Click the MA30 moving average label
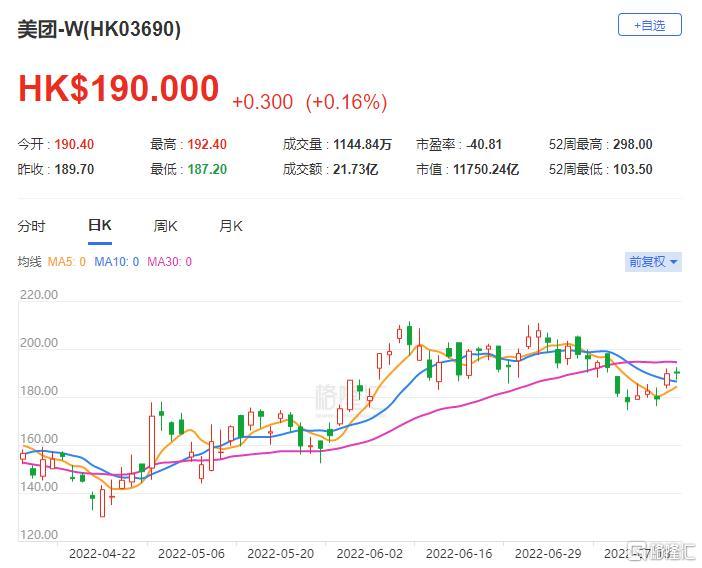 (170, 262)
